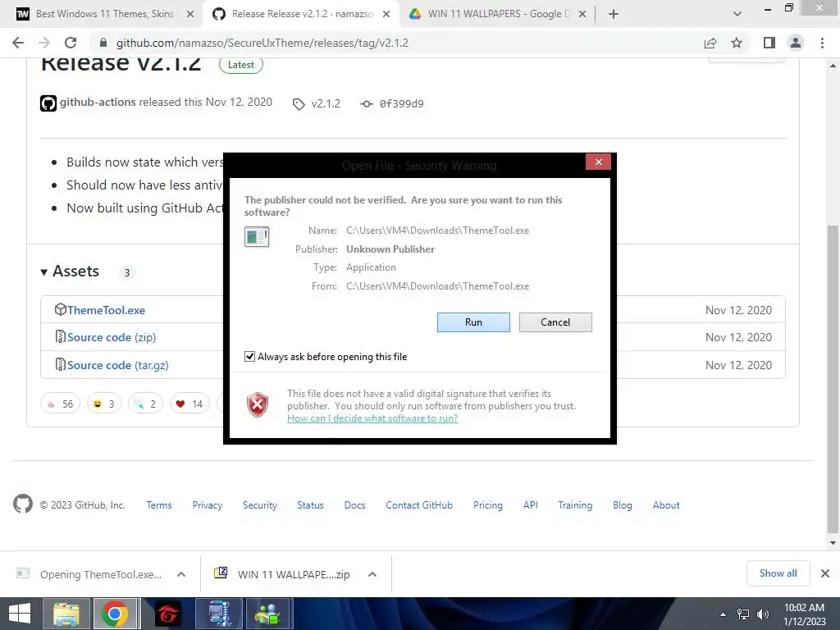Open Status footer link

click(310, 505)
